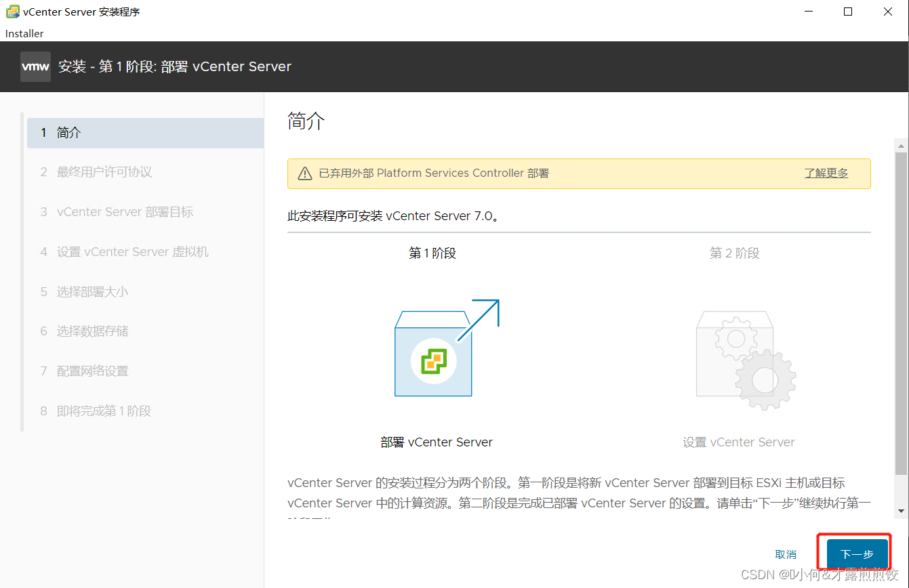Click the 取消 button
The image size is (909, 588).
pyautogui.click(x=786, y=554)
